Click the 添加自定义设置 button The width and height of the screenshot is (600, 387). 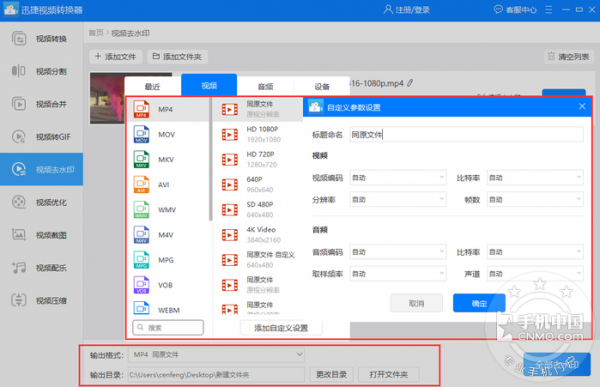281,328
